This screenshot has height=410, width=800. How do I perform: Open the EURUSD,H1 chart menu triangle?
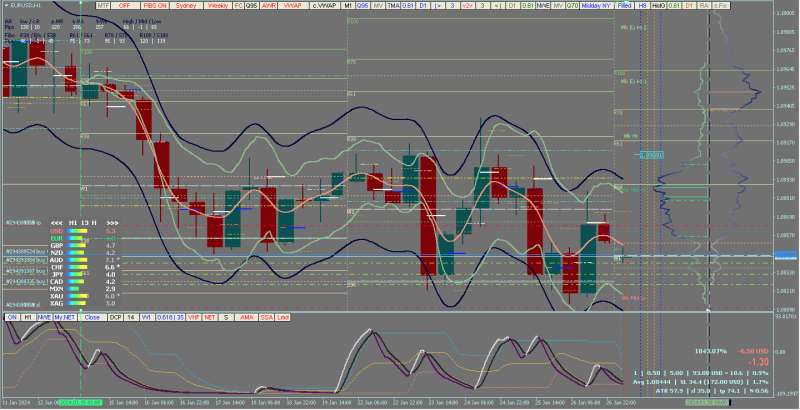tap(6, 5)
